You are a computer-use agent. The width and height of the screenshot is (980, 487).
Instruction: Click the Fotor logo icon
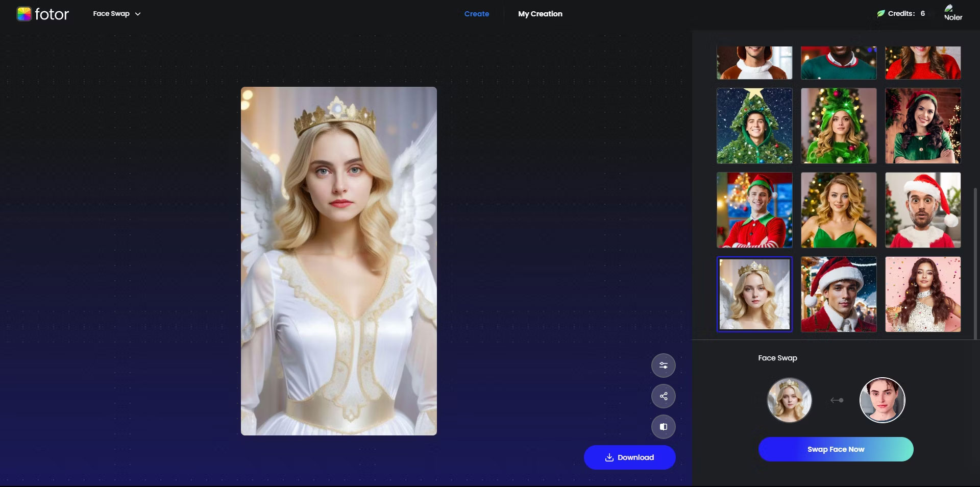24,14
